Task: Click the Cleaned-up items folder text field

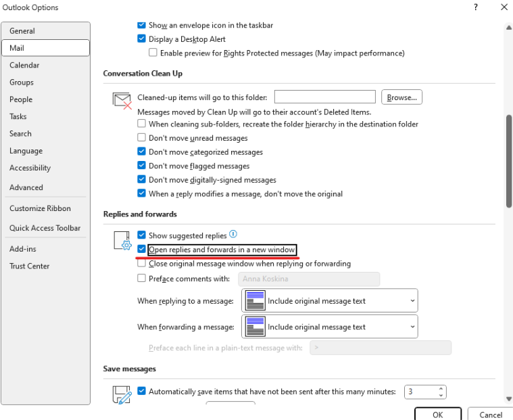Action: click(324, 97)
